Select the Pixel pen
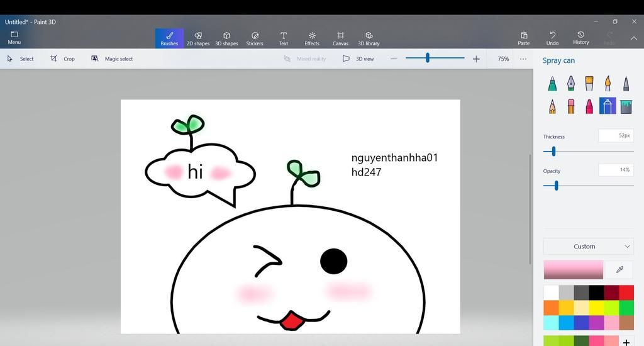644x346 pixels. point(626,84)
